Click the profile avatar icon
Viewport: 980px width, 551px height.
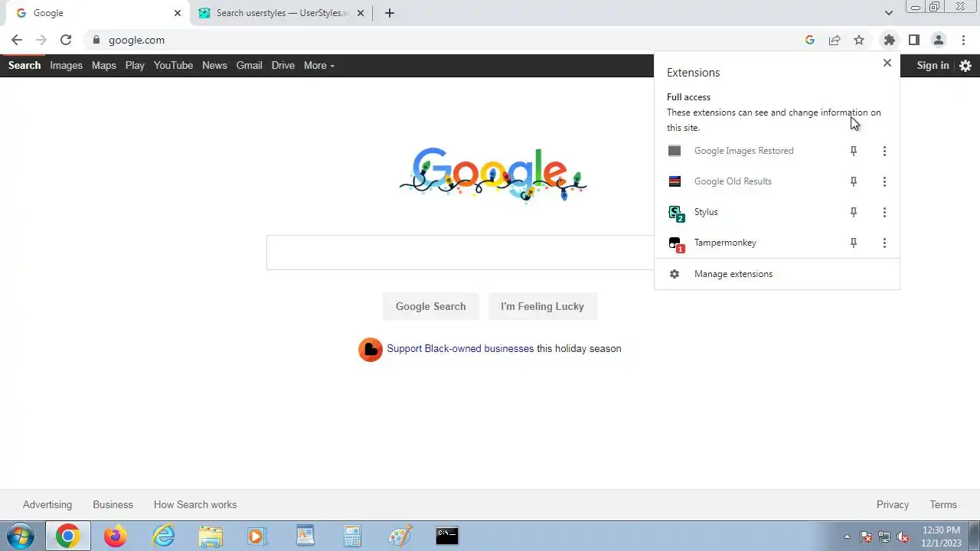(x=938, y=40)
